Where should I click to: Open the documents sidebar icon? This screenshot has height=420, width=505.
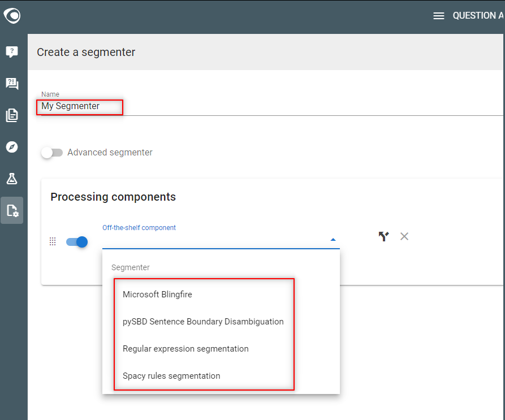pos(12,115)
